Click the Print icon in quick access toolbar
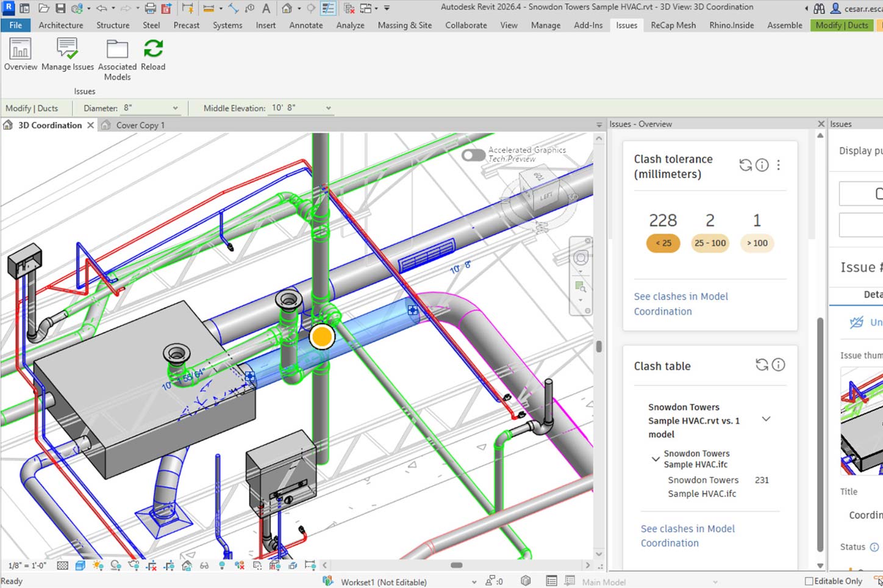 [x=150, y=9]
